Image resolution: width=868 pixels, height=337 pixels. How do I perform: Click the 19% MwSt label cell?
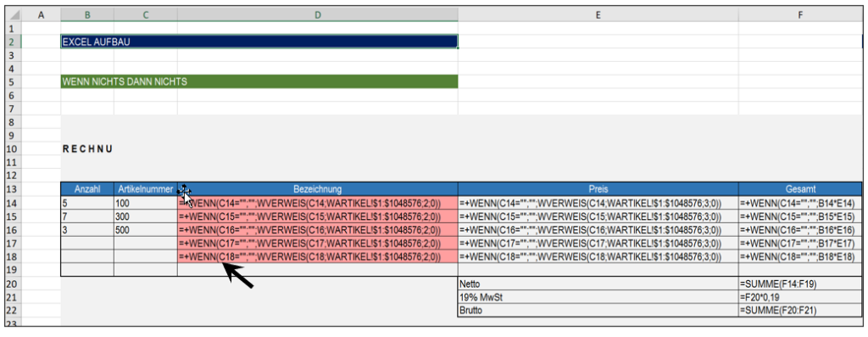(x=598, y=297)
